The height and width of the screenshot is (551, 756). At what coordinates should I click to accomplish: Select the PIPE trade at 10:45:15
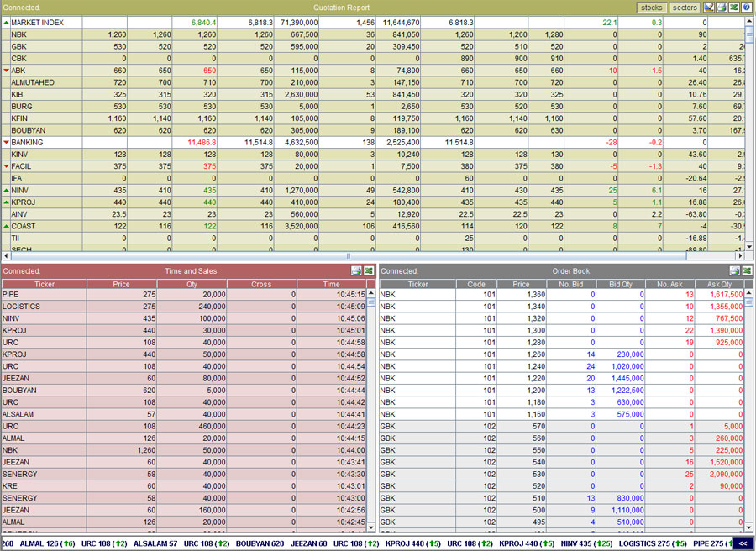[184, 294]
